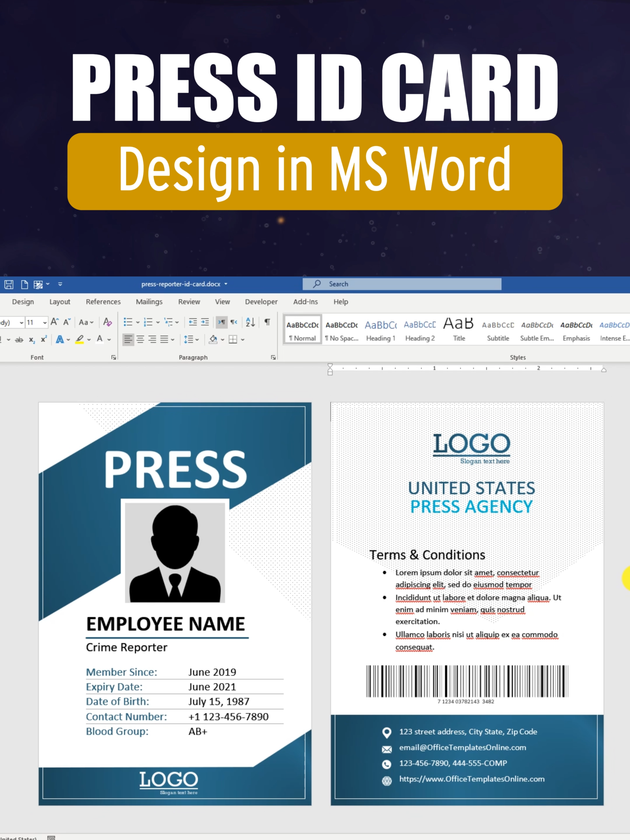Increase paragraph indent
This screenshot has height=840, width=630.
point(205,322)
